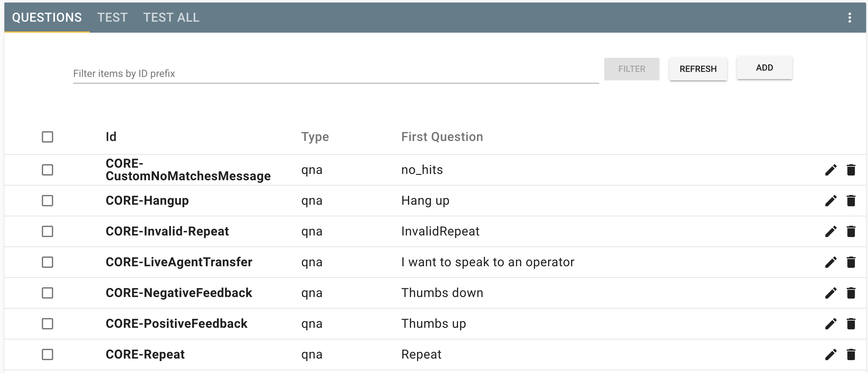This screenshot has width=868, height=373.
Task: Click pencil icon for CORE-Invalid-Repeat
Action: pyautogui.click(x=831, y=231)
